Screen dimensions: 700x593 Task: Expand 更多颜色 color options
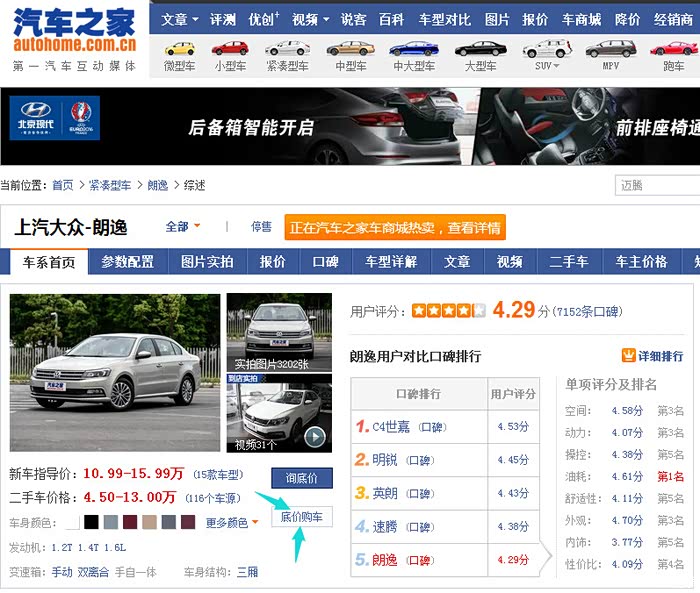coord(232,523)
